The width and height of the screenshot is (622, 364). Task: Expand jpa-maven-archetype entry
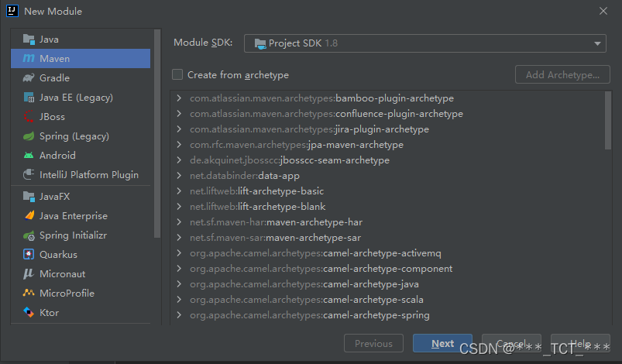tap(179, 144)
